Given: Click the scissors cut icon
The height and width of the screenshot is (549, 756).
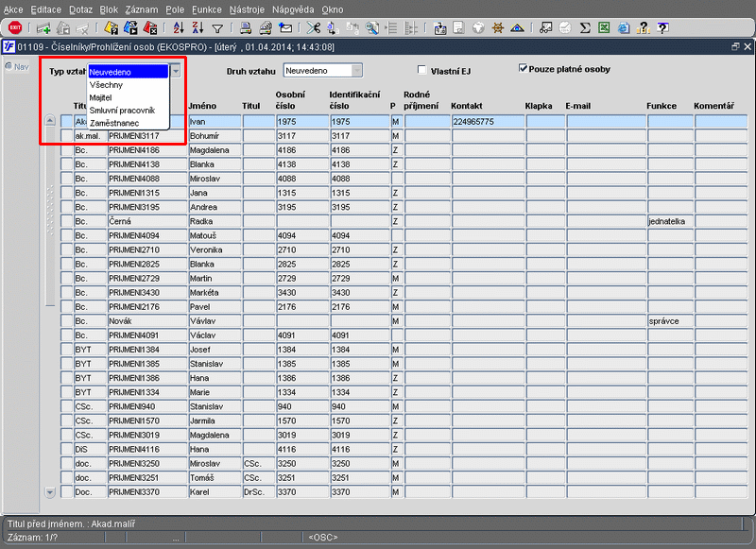Looking at the screenshot, I should pos(315,29).
